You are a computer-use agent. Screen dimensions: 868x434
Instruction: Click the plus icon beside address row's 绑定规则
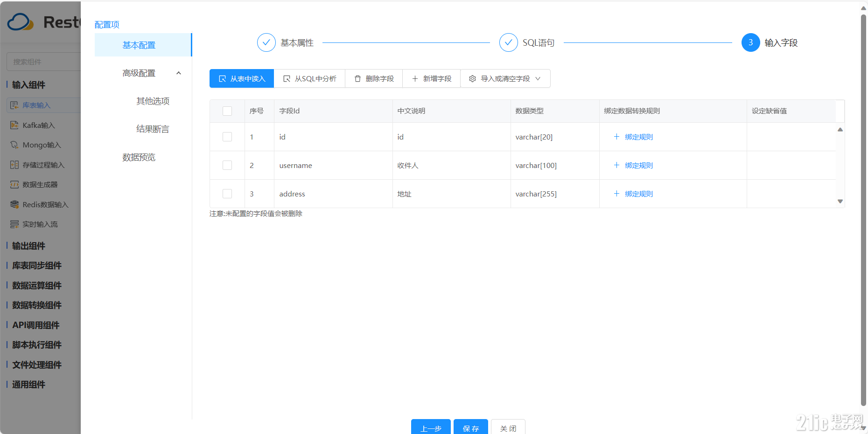coord(616,194)
